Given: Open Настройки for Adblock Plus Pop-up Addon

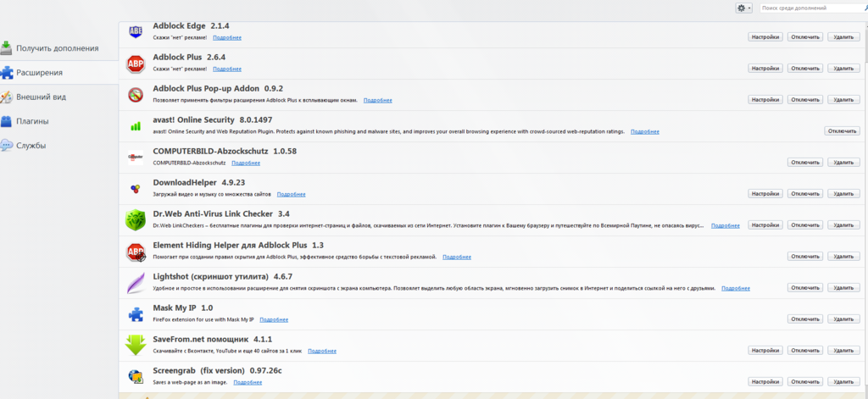Looking at the screenshot, I should point(765,100).
